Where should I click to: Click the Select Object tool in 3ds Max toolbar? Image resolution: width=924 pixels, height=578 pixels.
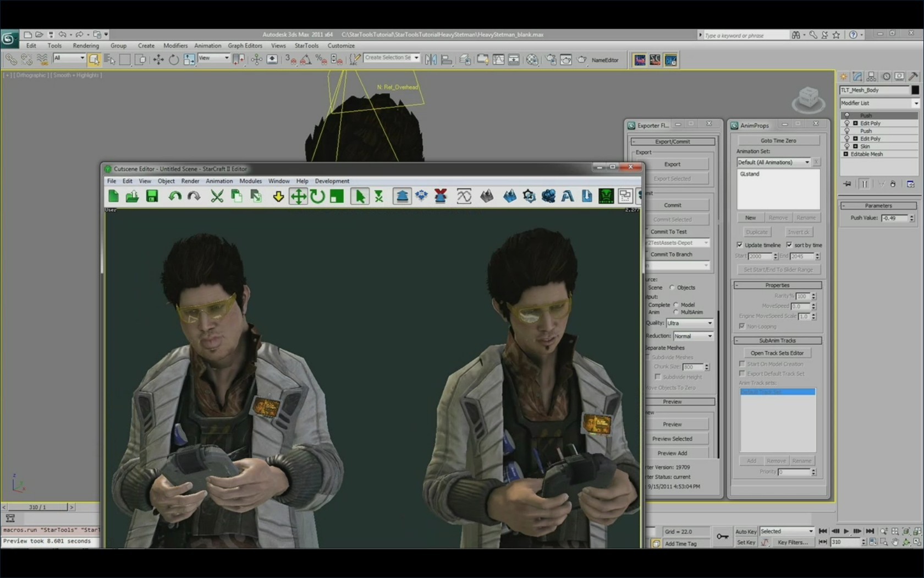(x=94, y=59)
